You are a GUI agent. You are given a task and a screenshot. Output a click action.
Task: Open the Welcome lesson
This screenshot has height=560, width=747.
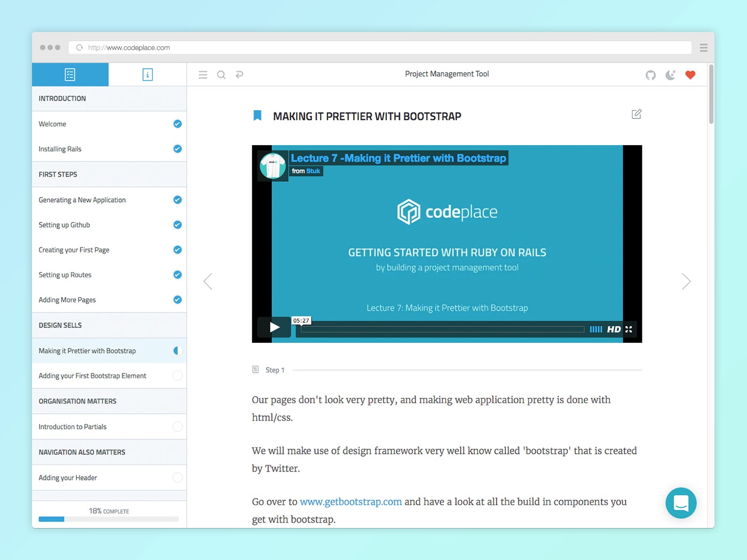click(x=109, y=124)
